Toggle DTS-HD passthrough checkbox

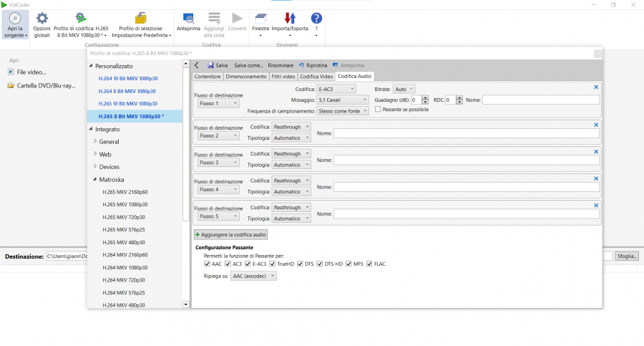(320, 264)
